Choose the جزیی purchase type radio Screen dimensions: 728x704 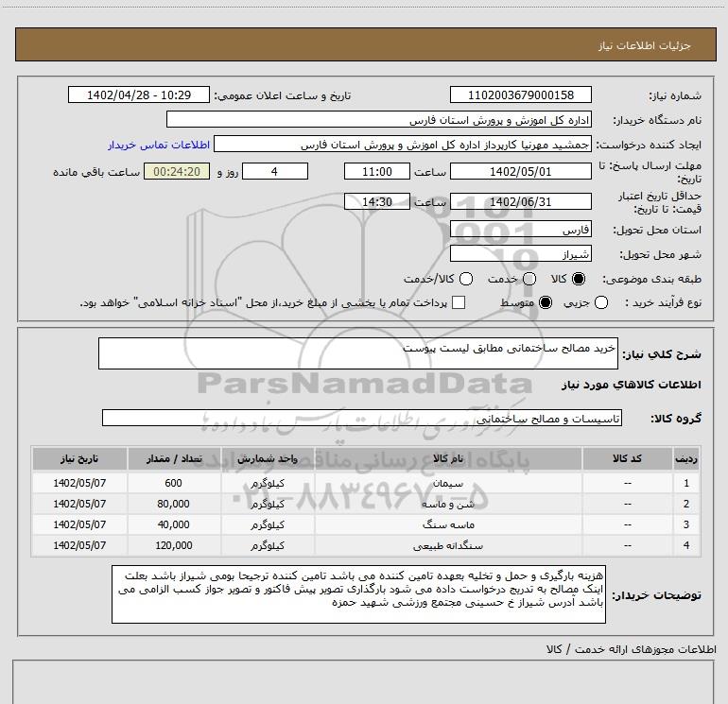600,303
